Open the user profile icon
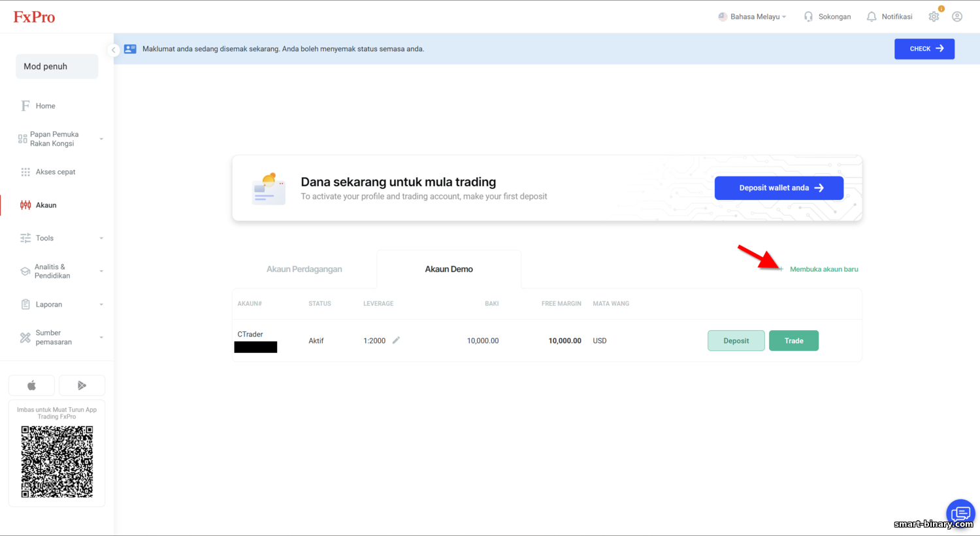 (x=957, y=17)
